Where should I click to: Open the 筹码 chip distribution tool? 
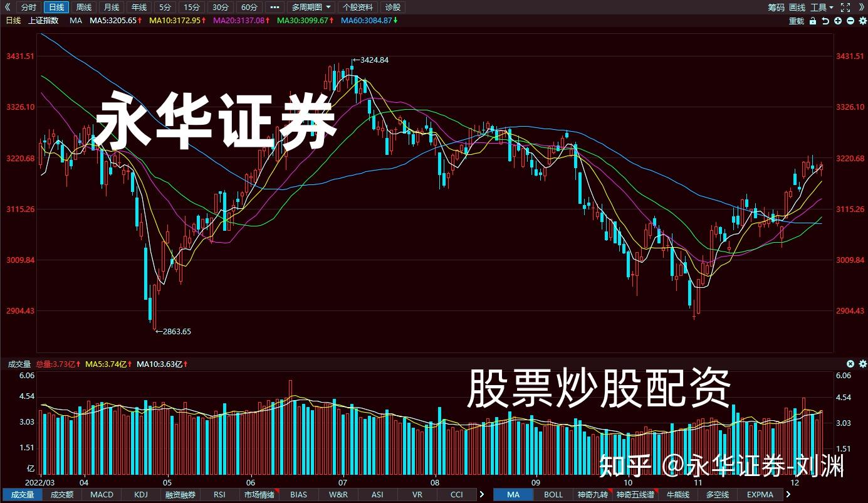point(776,8)
